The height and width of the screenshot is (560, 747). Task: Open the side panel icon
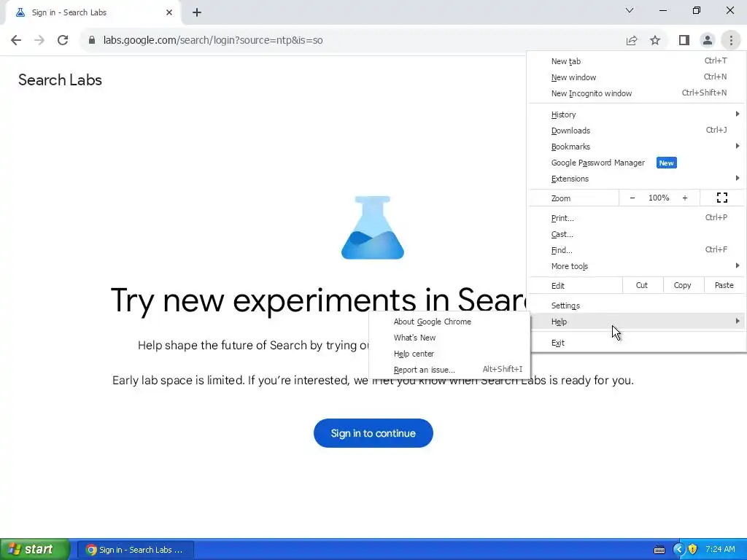tap(684, 40)
